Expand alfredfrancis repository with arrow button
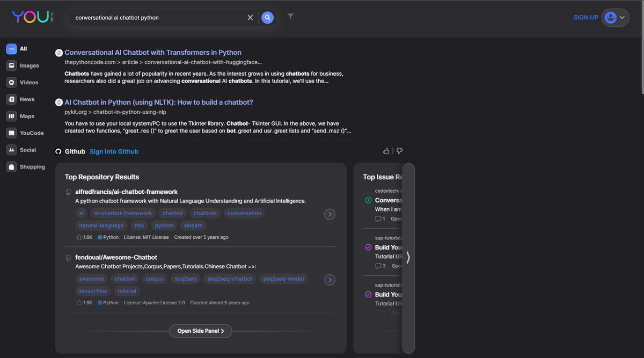This screenshot has height=358, width=644. pyautogui.click(x=330, y=214)
